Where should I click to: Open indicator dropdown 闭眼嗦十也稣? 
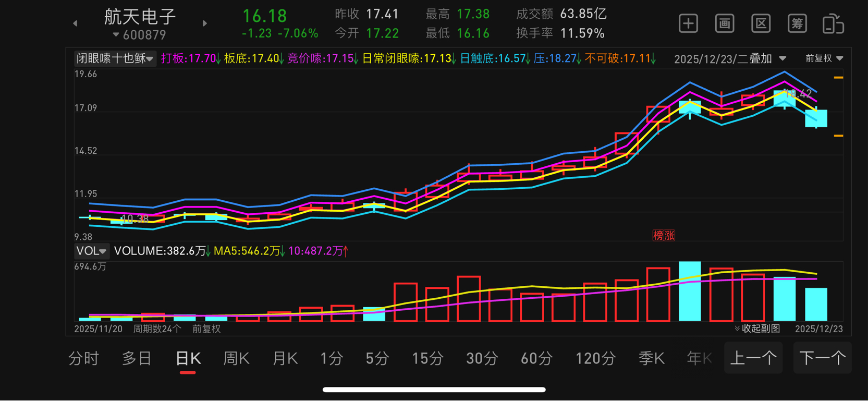pos(115,58)
